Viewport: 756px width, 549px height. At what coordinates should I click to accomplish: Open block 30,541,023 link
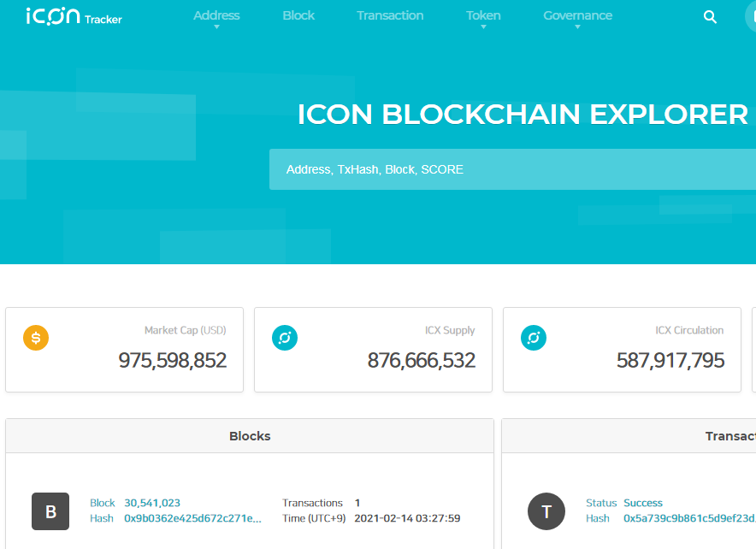click(x=152, y=503)
